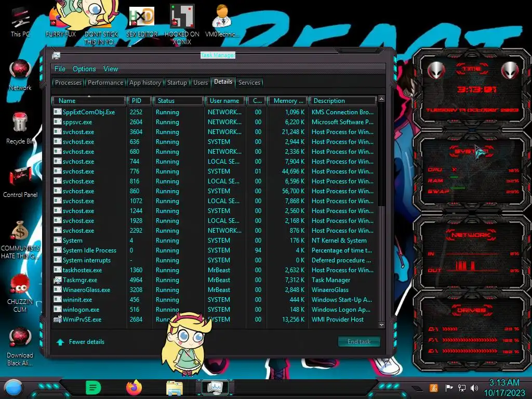The width and height of the screenshot is (532, 399).
Task: Click the taskbar clock showing 3:13 AM
Action: [504, 388]
